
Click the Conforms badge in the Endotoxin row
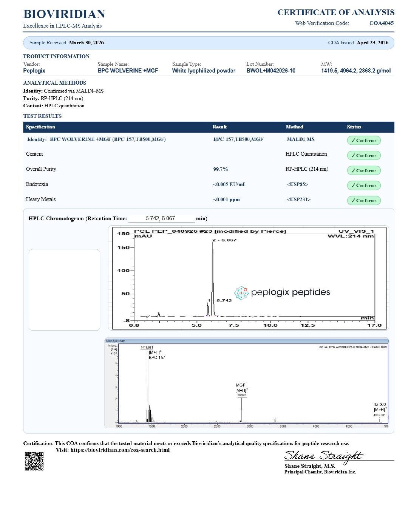[364, 186]
